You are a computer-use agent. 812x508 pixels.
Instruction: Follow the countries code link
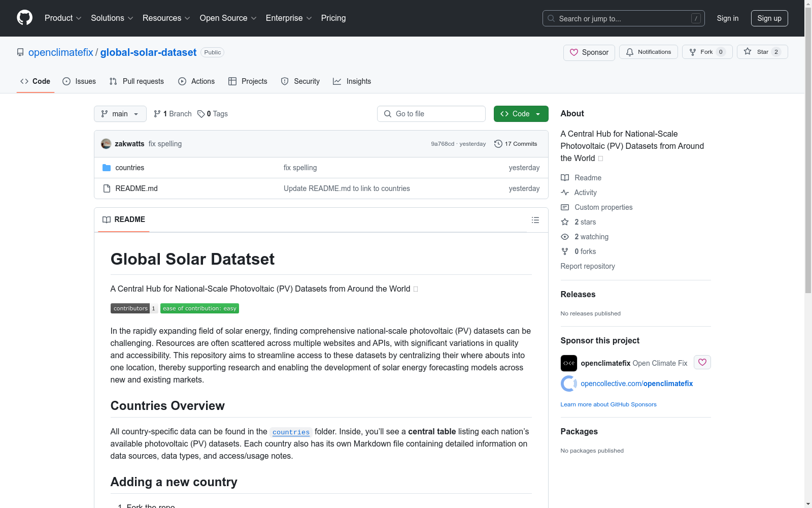291,432
